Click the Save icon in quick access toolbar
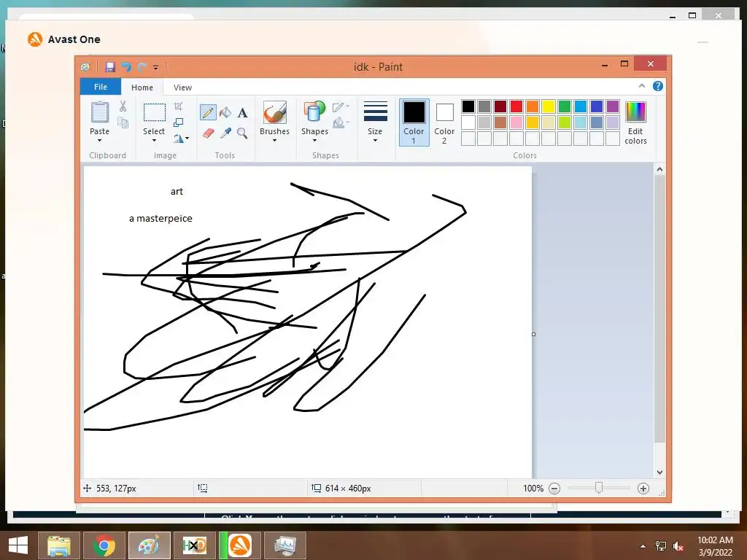The image size is (747, 560). click(110, 67)
